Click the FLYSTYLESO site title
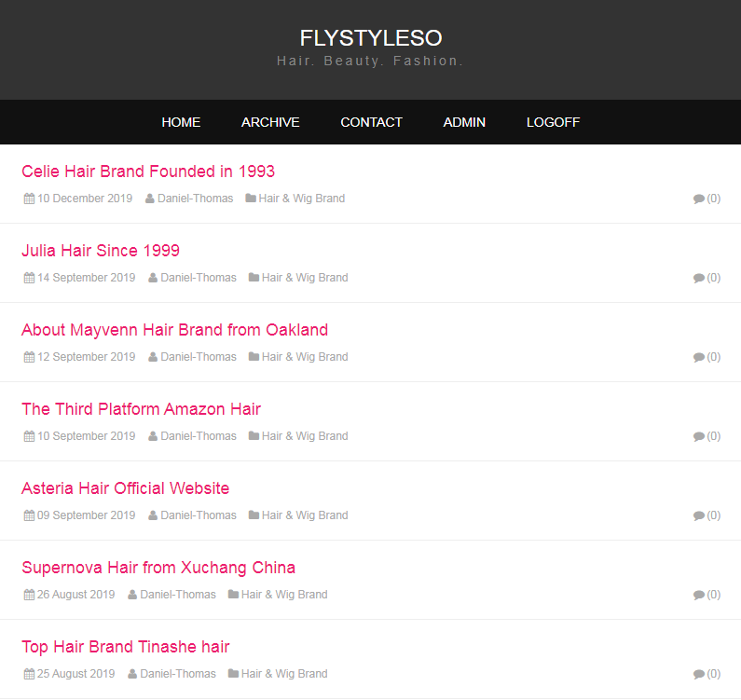The width and height of the screenshot is (741, 700). (371, 38)
